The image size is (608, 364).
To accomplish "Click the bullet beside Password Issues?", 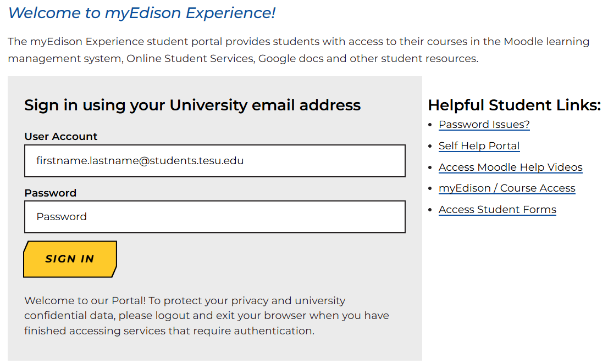I will [x=430, y=125].
